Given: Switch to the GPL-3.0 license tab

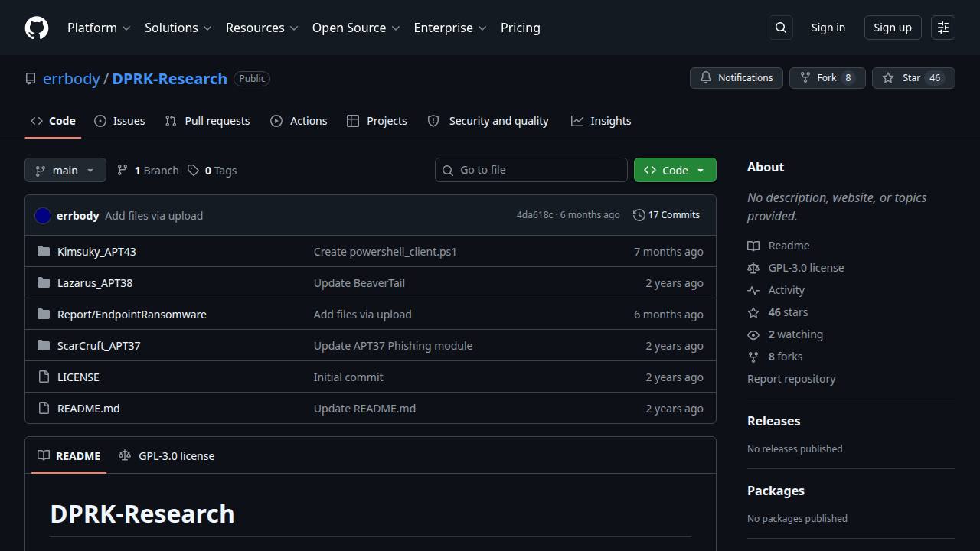Looking at the screenshot, I should coord(167,455).
